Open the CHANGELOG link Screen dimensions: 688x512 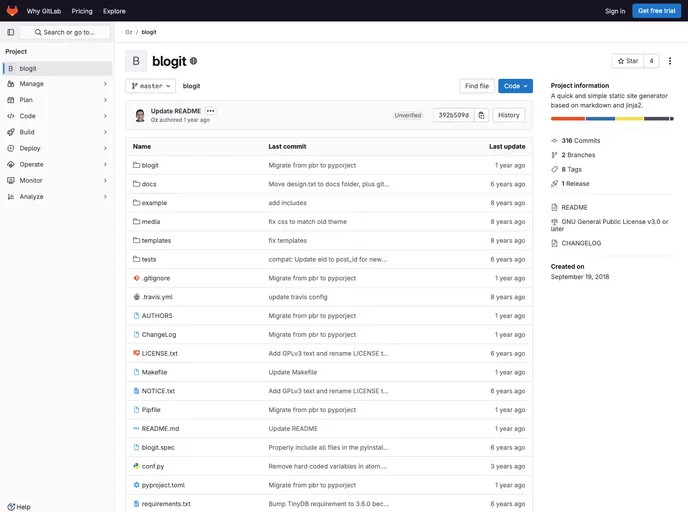point(581,243)
